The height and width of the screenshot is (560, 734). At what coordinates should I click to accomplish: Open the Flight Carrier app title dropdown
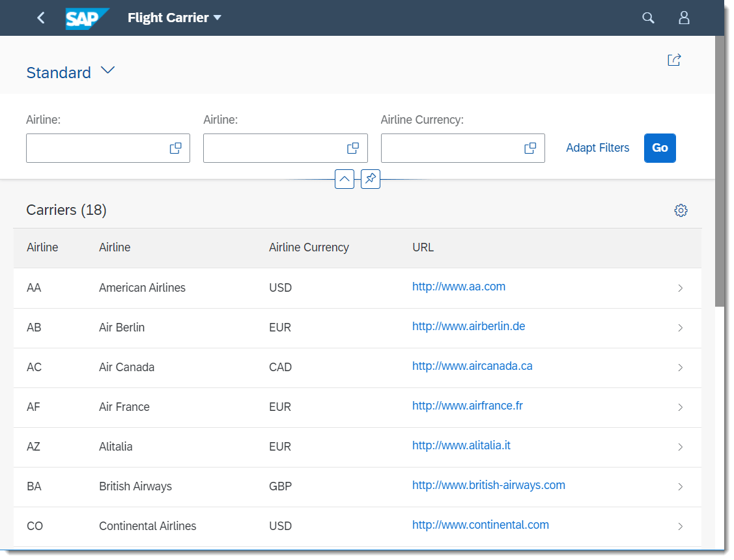tap(175, 18)
